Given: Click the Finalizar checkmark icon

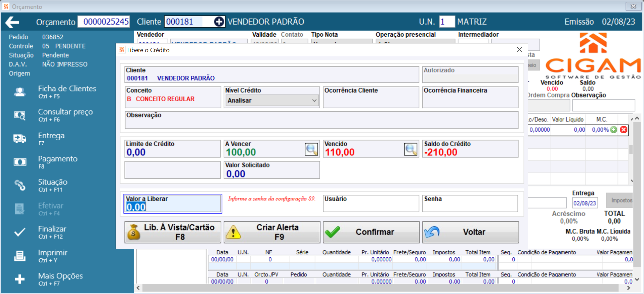Looking at the screenshot, I should coord(20,232).
